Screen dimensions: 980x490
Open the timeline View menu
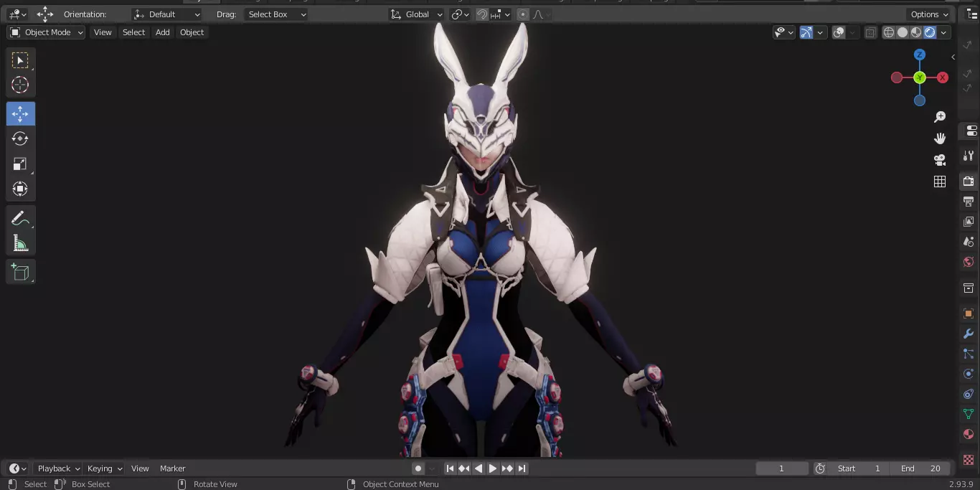(140, 468)
